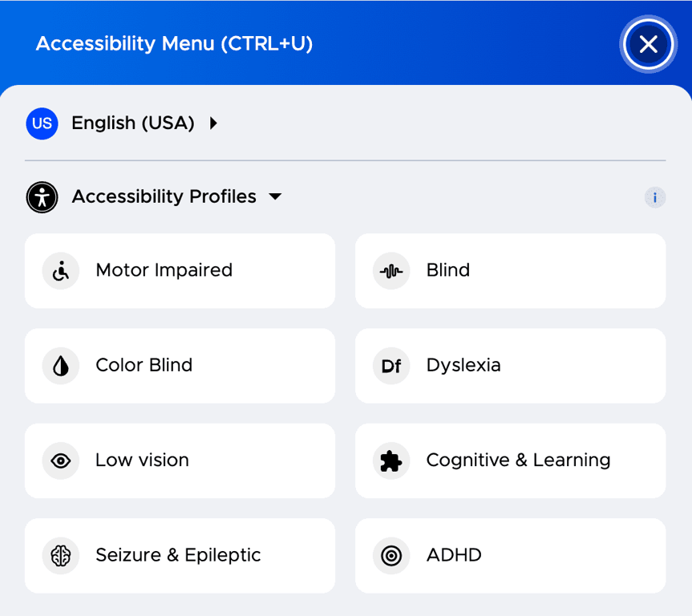Enable the ADHD profile
692x616 pixels.
pyautogui.click(x=510, y=555)
